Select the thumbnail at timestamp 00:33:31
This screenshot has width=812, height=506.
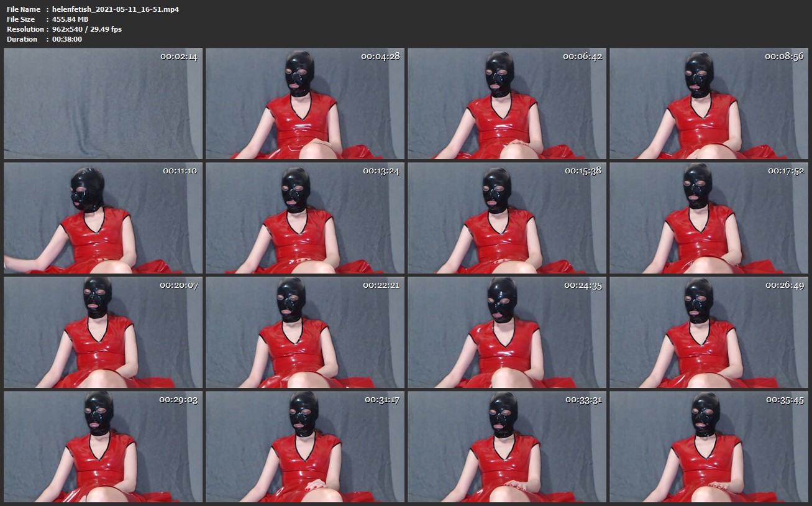point(507,447)
